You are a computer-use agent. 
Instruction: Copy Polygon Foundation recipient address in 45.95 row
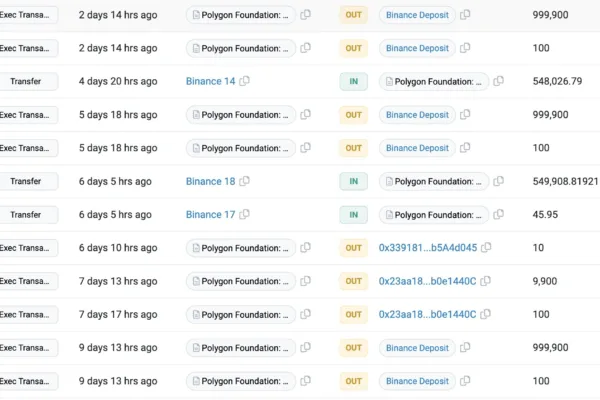click(x=498, y=214)
